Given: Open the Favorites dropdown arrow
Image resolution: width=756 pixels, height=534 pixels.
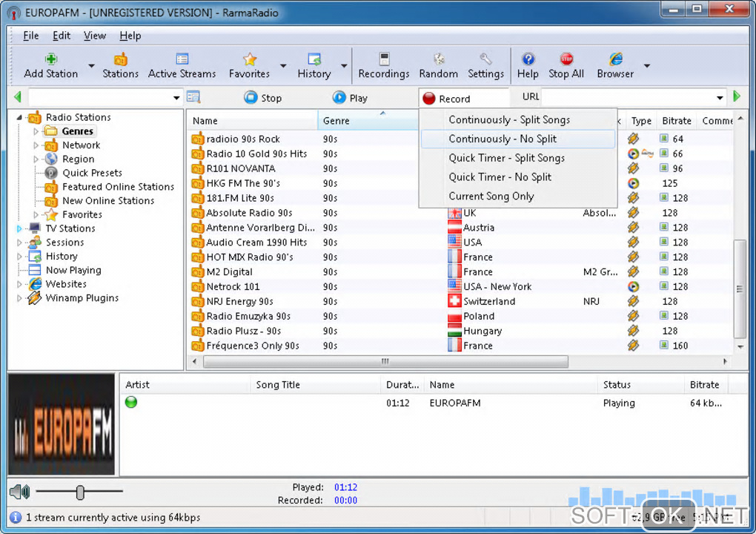Looking at the screenshot, I should [283, 66].
